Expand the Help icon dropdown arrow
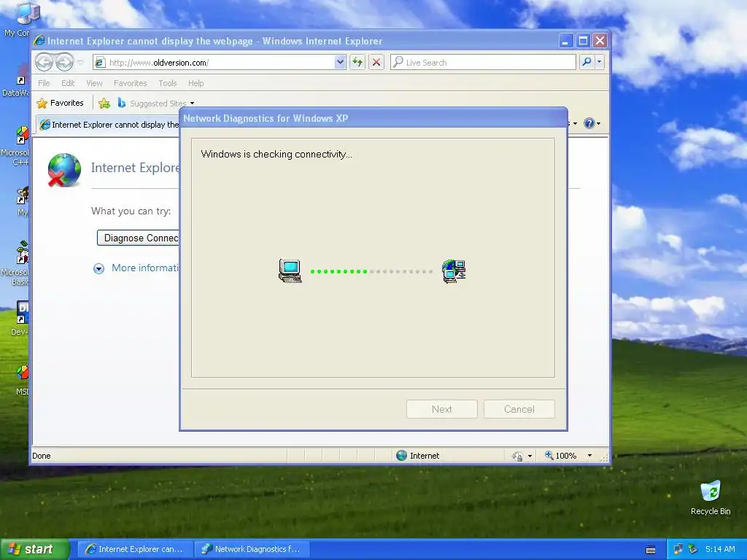The image size is (747, 560). 599,124
